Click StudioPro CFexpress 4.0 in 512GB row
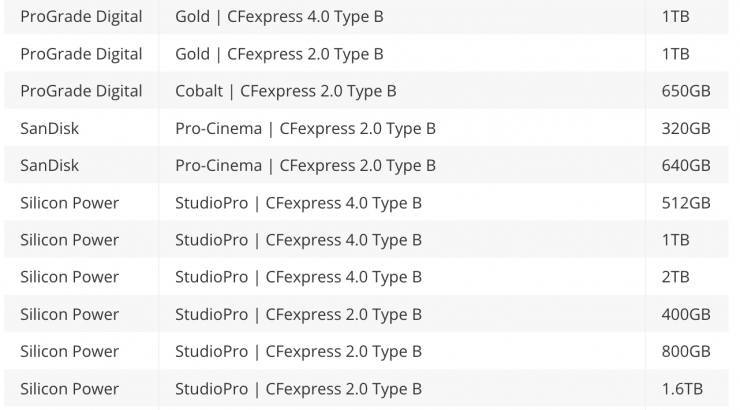Screen dimensions: 740x410 pyautogui.click(x=298, y=203)
